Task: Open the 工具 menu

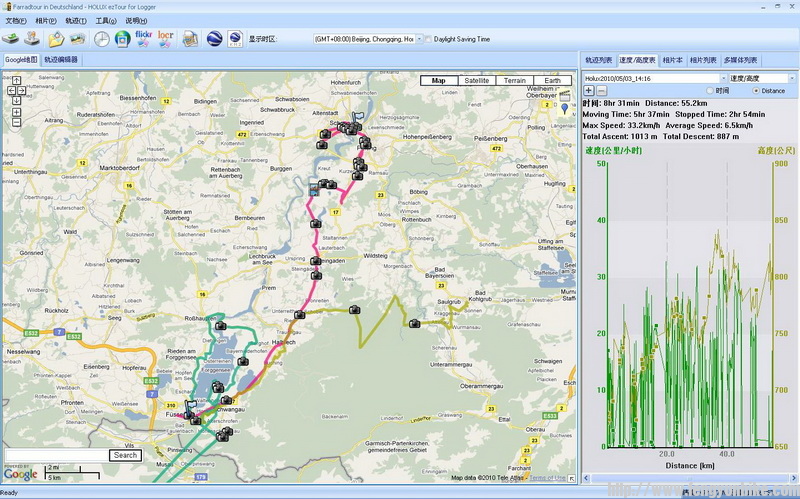Action: tap(105, 20)
